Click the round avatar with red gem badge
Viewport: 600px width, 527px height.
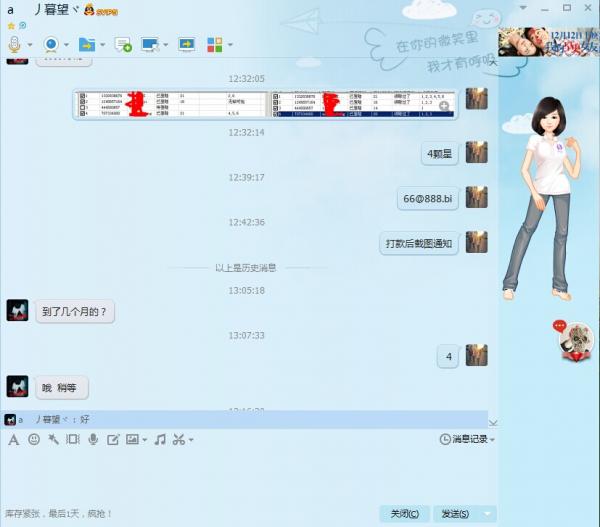(x=576, y=341)
